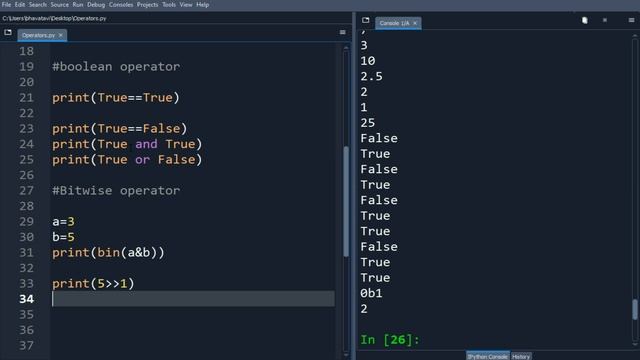
Task: Switch to the History tab
Action: [521, 356]
